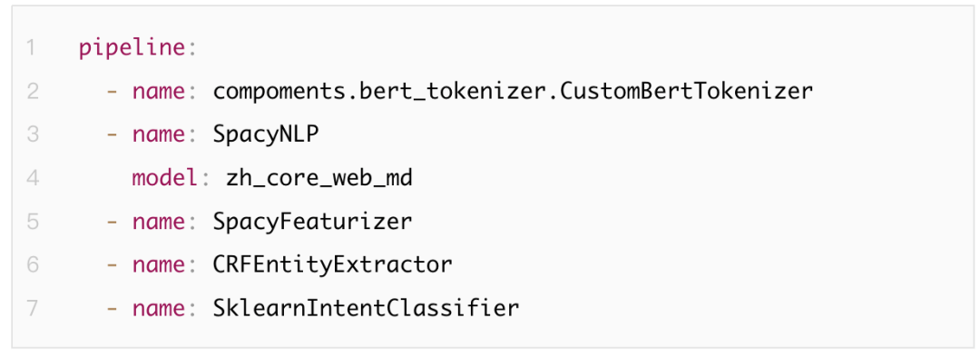
Task: Click line number 7 in the gutter
Action: (33, 309)
